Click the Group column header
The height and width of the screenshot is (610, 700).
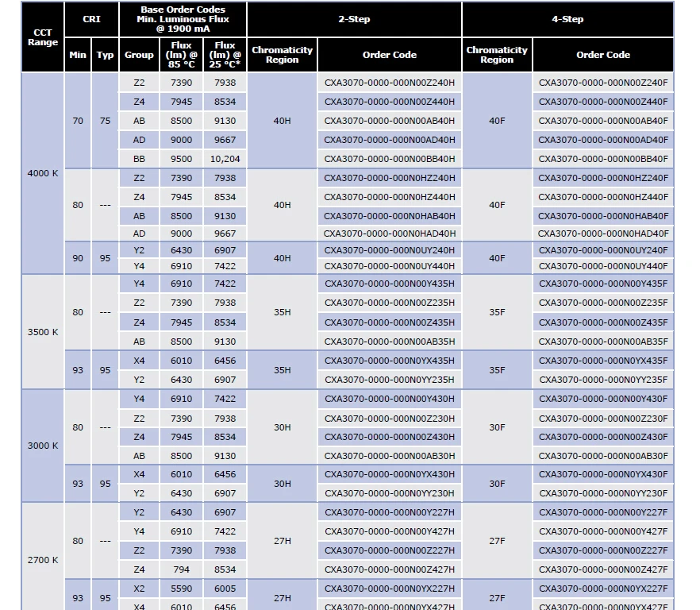click(139, 55)
